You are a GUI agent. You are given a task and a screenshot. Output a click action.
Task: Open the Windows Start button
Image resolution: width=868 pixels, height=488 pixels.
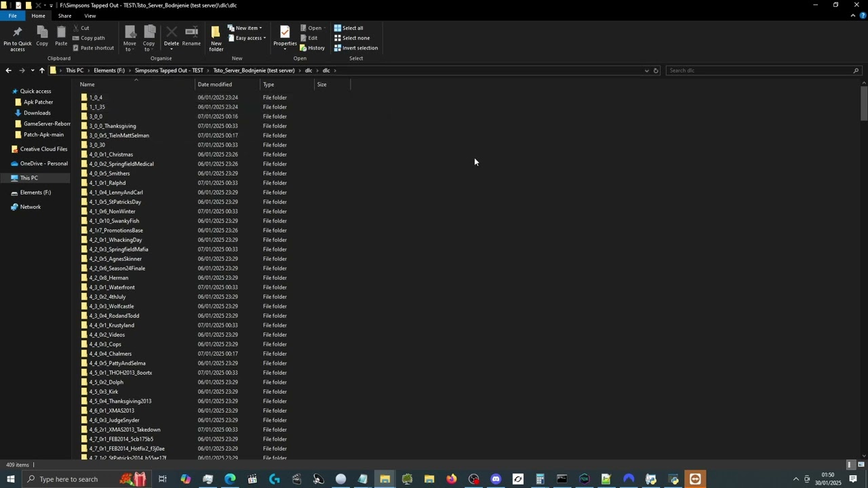pyautogui.click(x=10, y=479)
